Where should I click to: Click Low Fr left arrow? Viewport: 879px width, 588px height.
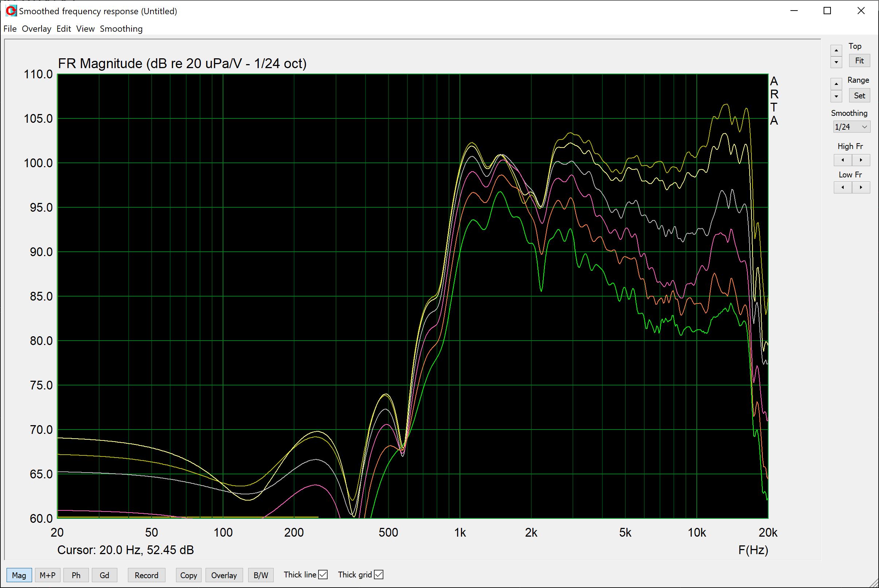tap(843, 187)
